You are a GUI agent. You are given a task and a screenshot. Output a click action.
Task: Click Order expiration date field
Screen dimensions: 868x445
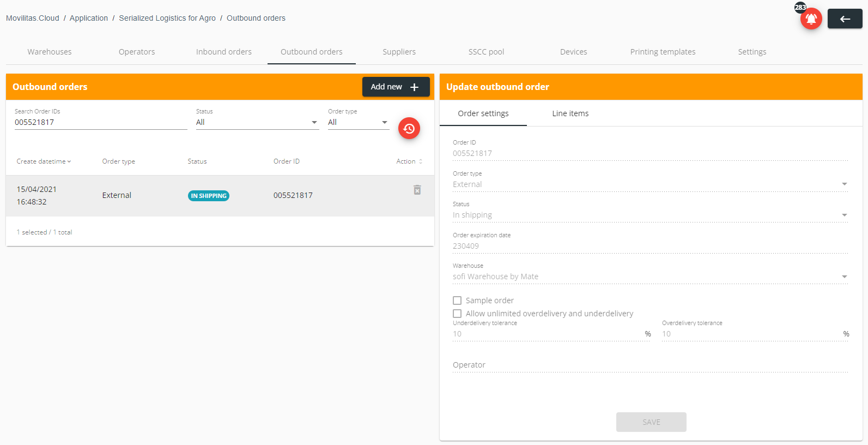(651, 246)
